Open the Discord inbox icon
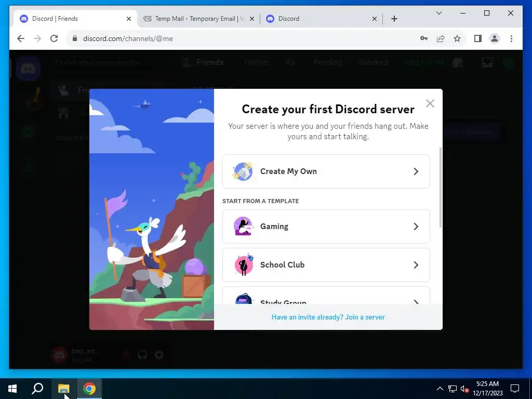This screenshot has height=399, width=532. pyautogui.click(x=487, y=62)
